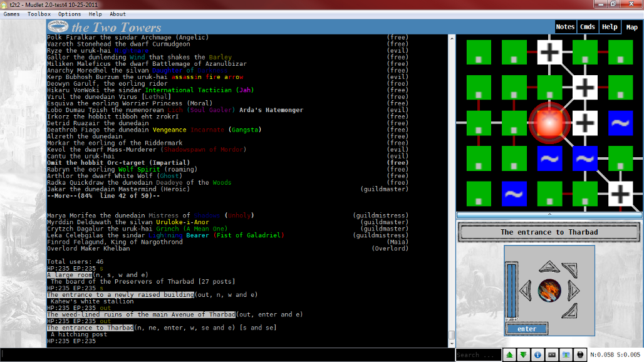The width and height of the screenshot is (644, 362).
Task: Select green room directly north of player marker
Action: pyautogui.click(x=549, y=88)
